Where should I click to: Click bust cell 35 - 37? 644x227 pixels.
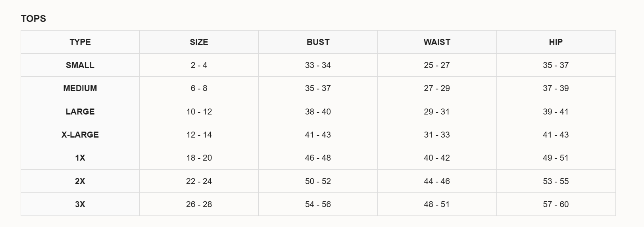tap(318, 88)
